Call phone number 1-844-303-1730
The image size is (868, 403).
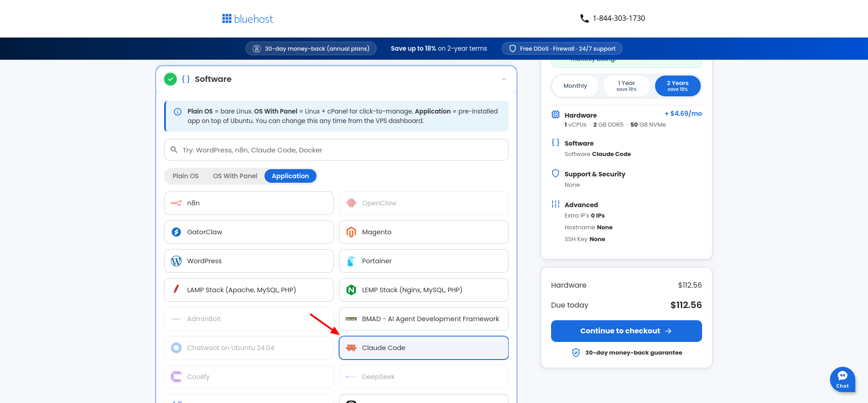pyautogui.click(x=619, y=19)
